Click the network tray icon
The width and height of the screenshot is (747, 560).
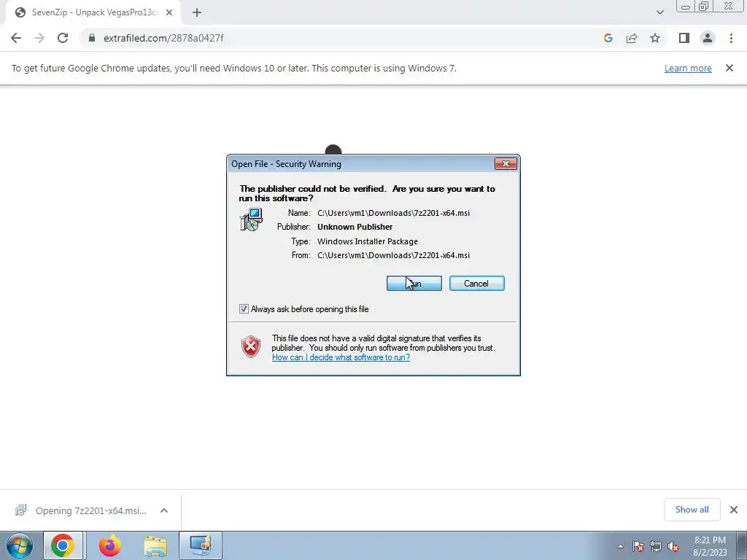(656, 547)
